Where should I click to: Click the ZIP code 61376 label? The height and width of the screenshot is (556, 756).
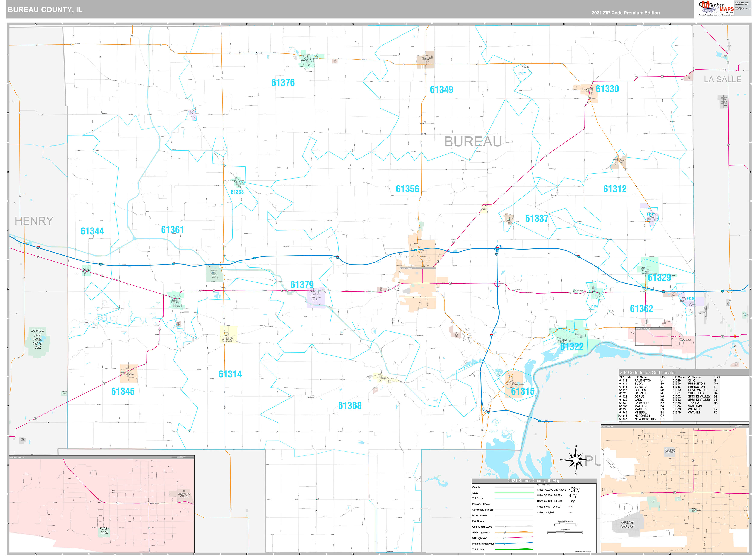pyautogui.click(x=283, y=83)
